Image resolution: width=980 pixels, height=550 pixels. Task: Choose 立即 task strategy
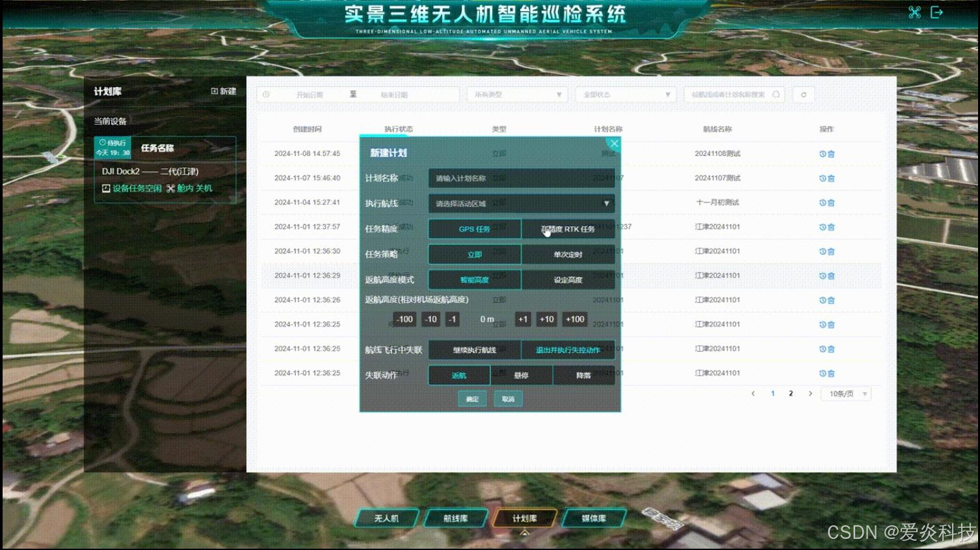tap(475, 254)
